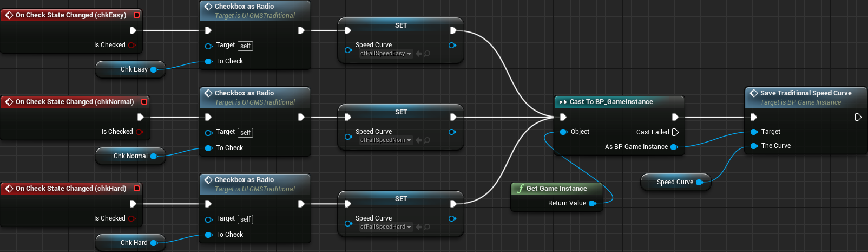Viewport: 868px width, 252px height.
Task: Select On Check State Changed (chkEasy) node title
Action: click(71, 15)
